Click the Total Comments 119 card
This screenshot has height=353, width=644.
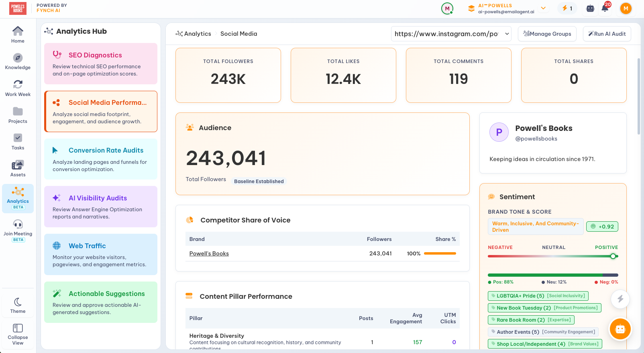[x=459, y=75]
